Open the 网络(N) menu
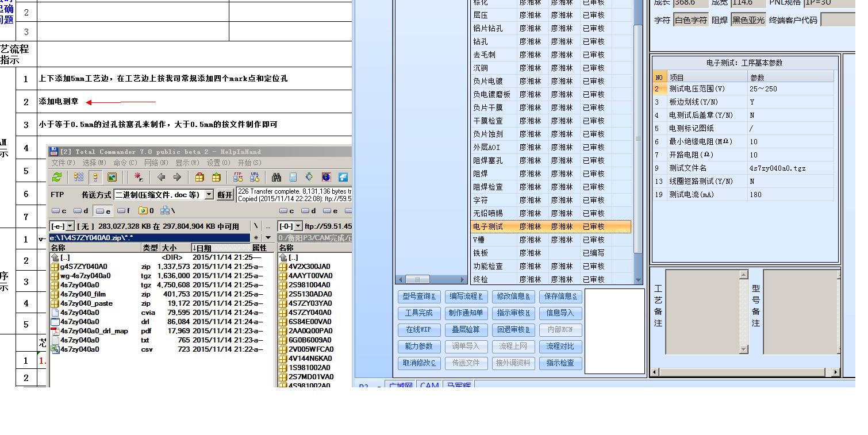Viewport: 868px width, 435px height. pyautogui.click(x=156, y=163)
